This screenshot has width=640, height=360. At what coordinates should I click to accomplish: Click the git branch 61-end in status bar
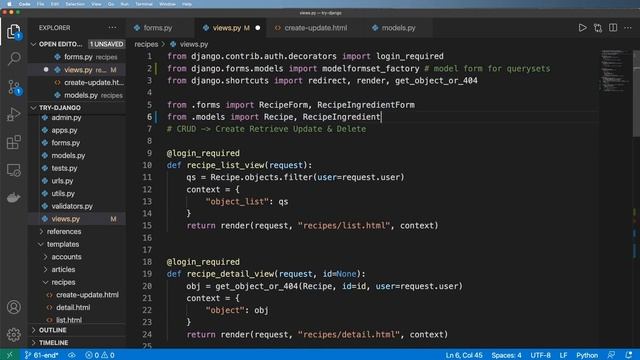42,355
